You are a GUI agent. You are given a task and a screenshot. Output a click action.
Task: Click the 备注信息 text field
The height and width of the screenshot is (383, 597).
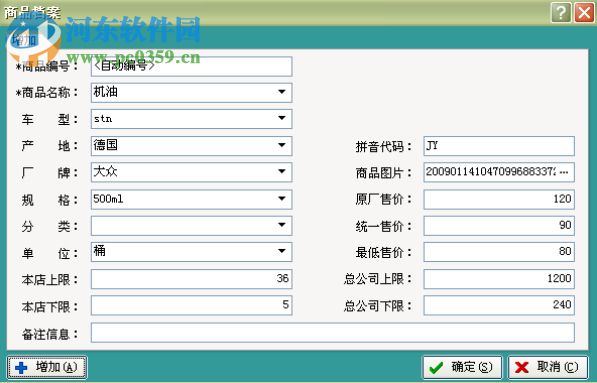(x=332, y=332)
